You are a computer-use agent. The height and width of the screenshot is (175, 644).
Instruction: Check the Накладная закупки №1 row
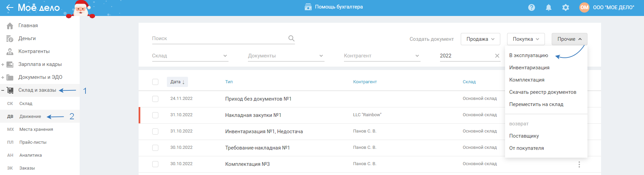tap(155, 115)
